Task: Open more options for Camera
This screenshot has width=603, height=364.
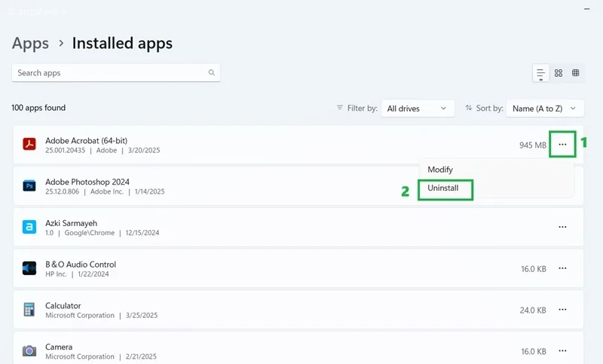Action: point(562,350)
